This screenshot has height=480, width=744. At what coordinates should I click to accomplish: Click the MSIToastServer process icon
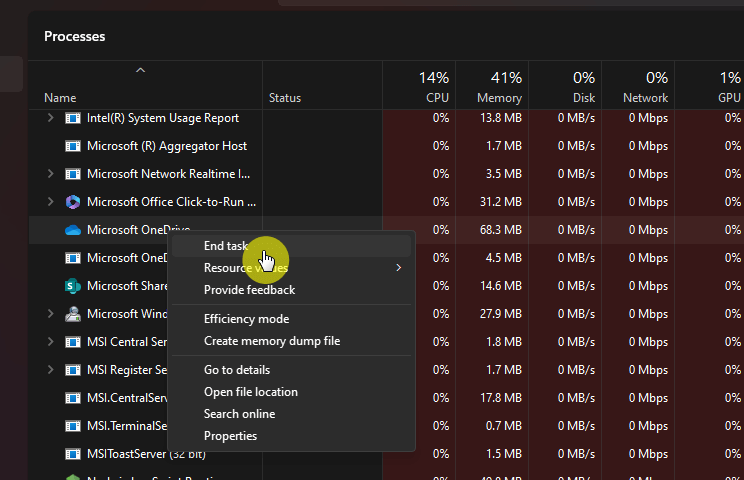[x=73, y=454]
